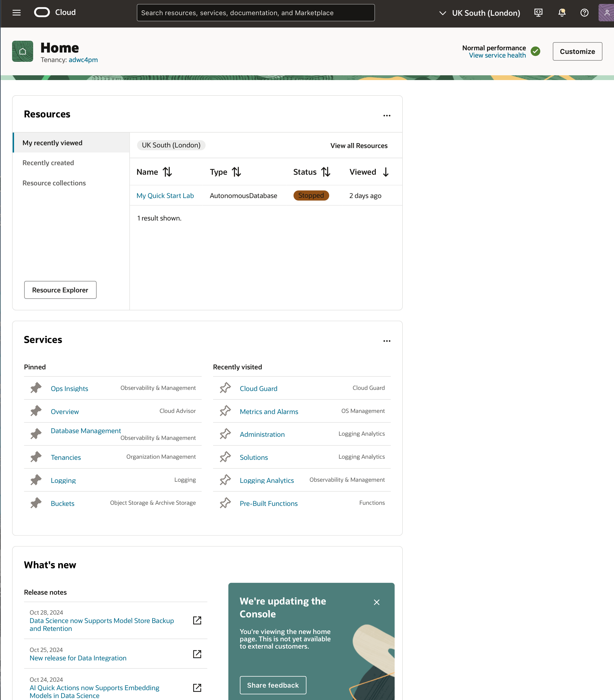Unpin Ops Insights from pinned services
The height and width of the screenshot is (700, 614).
[x=36, y=387]
